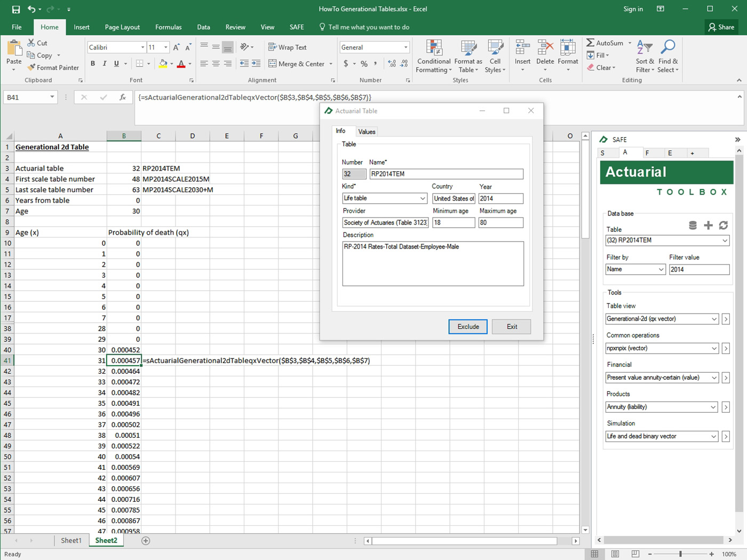Image resolution: width=747 pixels, height=560 pixels.
Task: Align text center horizontally
Action: (216, 63)
